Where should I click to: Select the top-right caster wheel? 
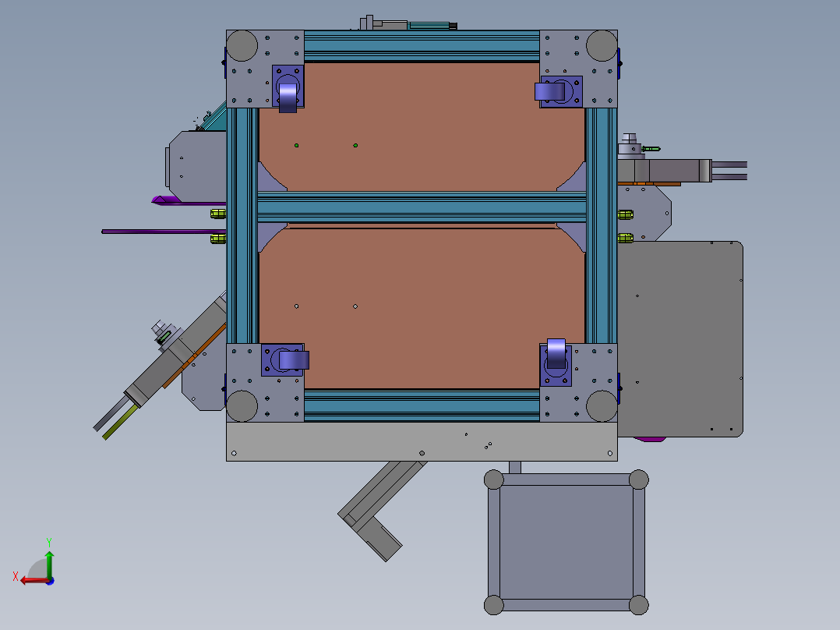coord(552,92)
